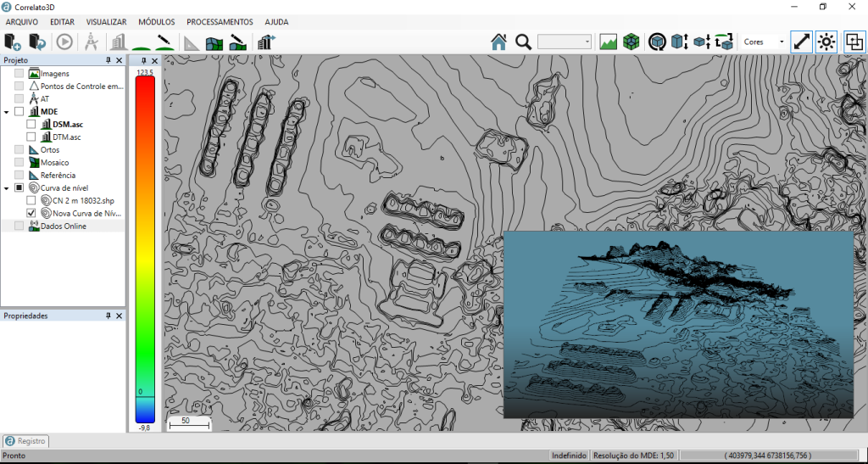The height and width of the screenshot is (464, 868).
Task: Click the home view icon
Action: tap(498, 42)
